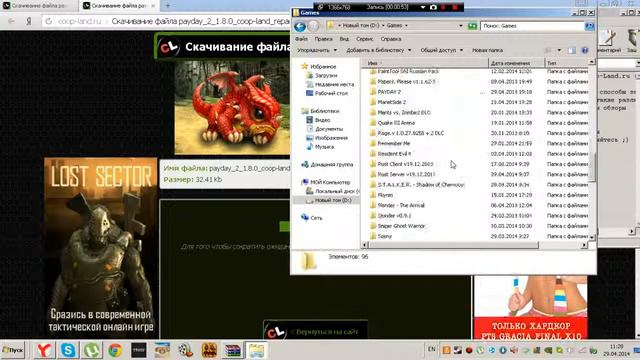
Task: Select the PAYDAY 2 folder
Action: point(385,92)
